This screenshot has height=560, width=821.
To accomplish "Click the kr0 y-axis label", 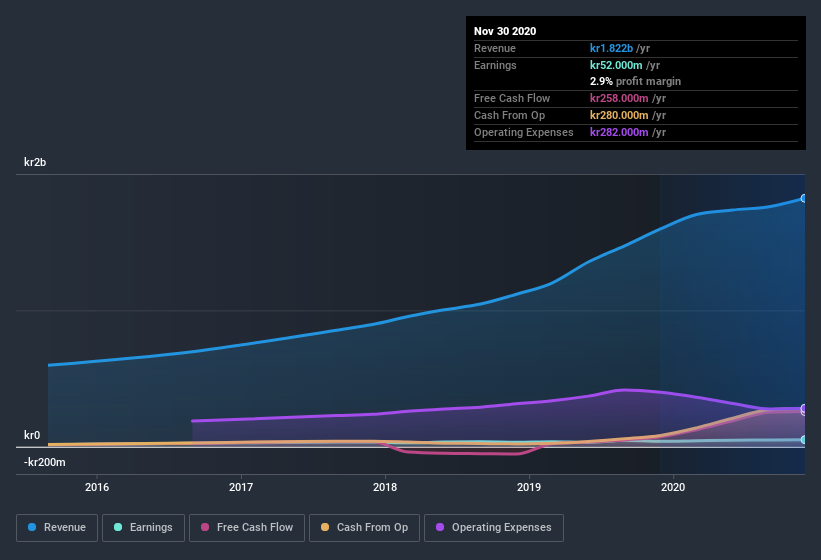I will [32, 435].
